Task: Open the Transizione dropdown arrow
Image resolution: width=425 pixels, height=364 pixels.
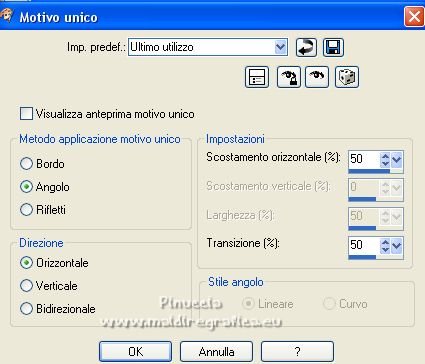Action: [x=396, y=246]
